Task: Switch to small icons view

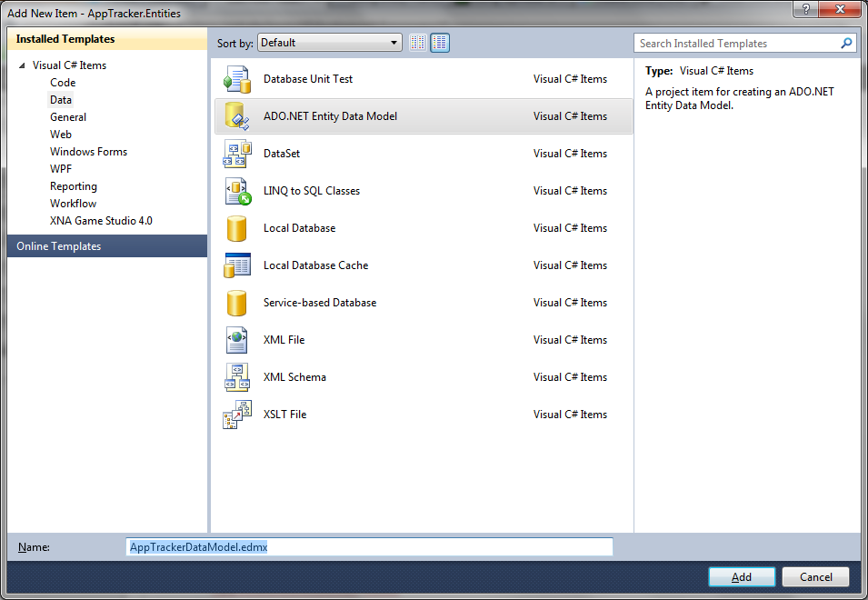Action: [x=418, y=43]
